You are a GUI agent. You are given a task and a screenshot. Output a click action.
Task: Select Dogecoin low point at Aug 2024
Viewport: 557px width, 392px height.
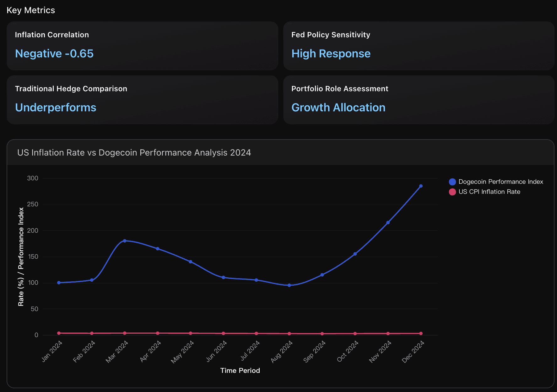click(289, 285)
